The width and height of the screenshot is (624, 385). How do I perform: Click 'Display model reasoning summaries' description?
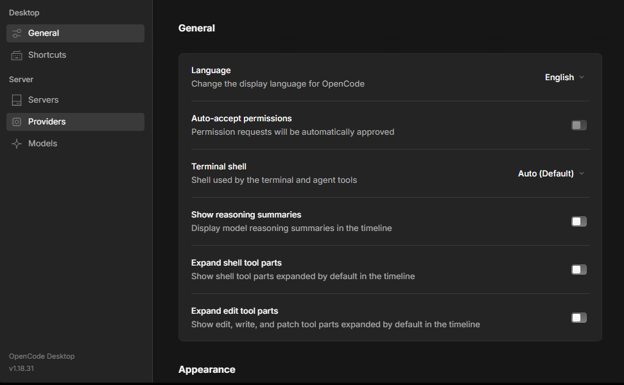(x=291, y=228)
